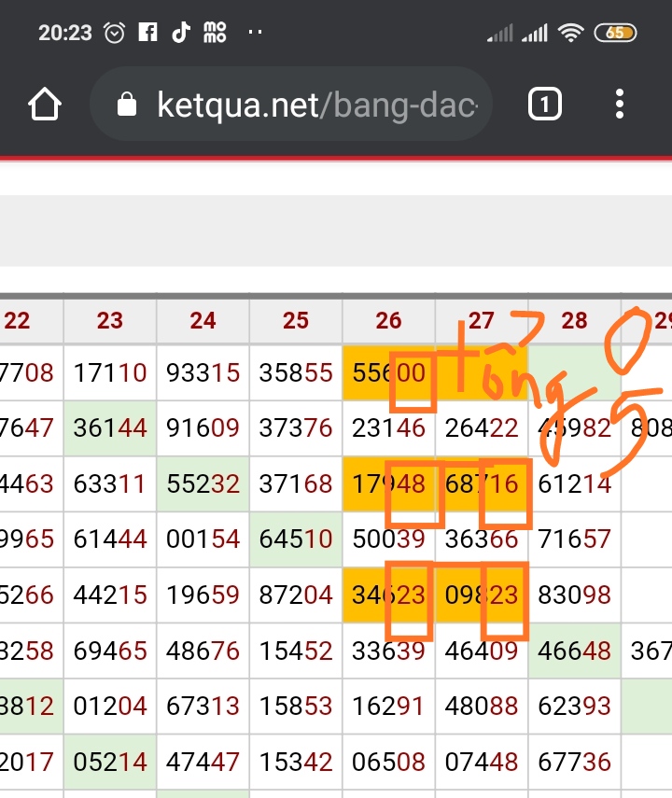672x798 pixels.
Task: Click the orange cell 34623
Action: pos(388,595)
